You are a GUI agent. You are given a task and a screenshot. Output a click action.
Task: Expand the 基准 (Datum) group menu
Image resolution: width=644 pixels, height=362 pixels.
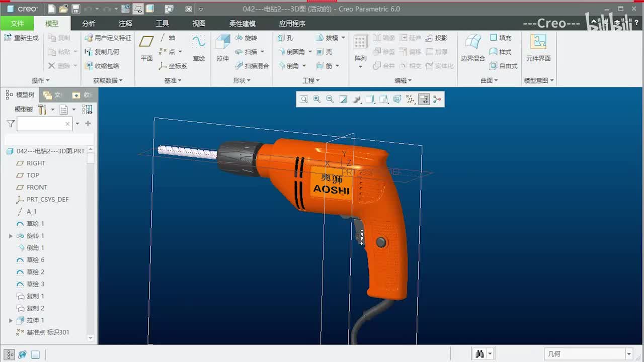pyautogui.click(x=173, y=80)
